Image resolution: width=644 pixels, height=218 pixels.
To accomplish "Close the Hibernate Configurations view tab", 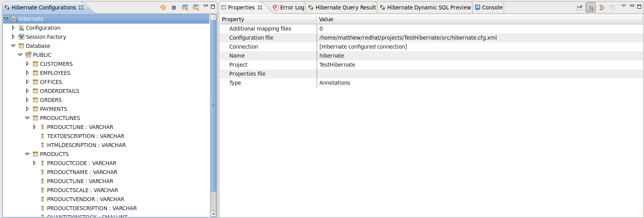I will pyautogui.click(x=81, y=7).
